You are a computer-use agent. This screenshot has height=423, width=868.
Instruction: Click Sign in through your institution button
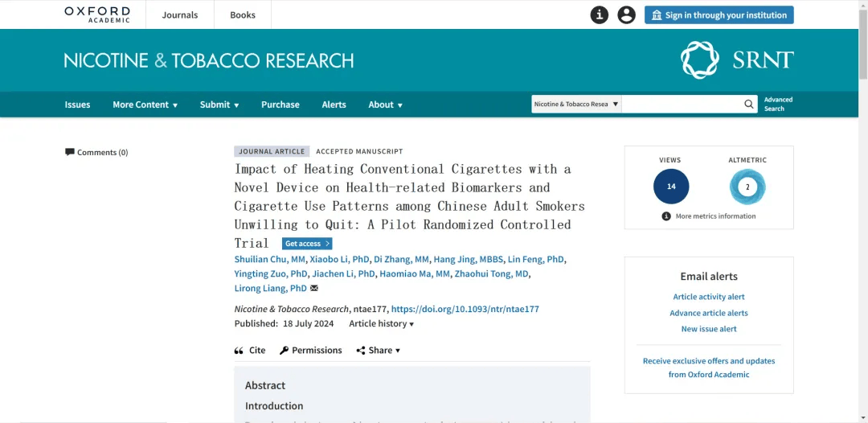click(x=719, y=15)
